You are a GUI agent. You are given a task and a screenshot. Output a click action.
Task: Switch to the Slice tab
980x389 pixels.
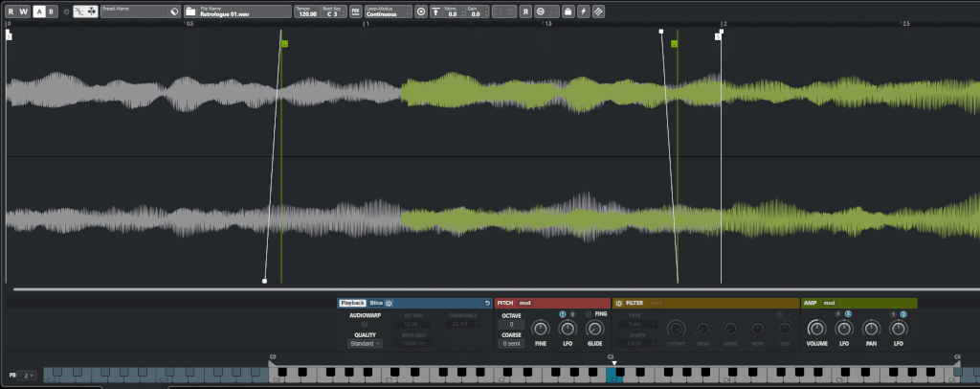(x=375, y=303)
